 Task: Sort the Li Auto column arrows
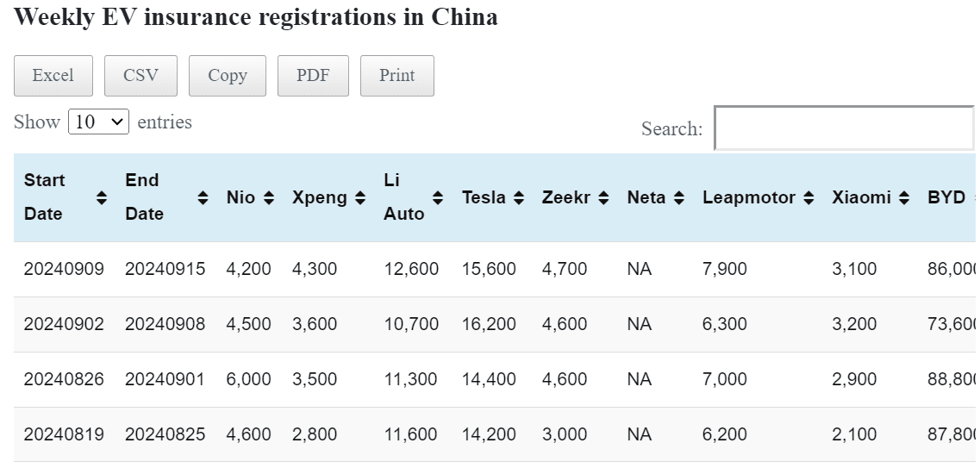(438, 197)
